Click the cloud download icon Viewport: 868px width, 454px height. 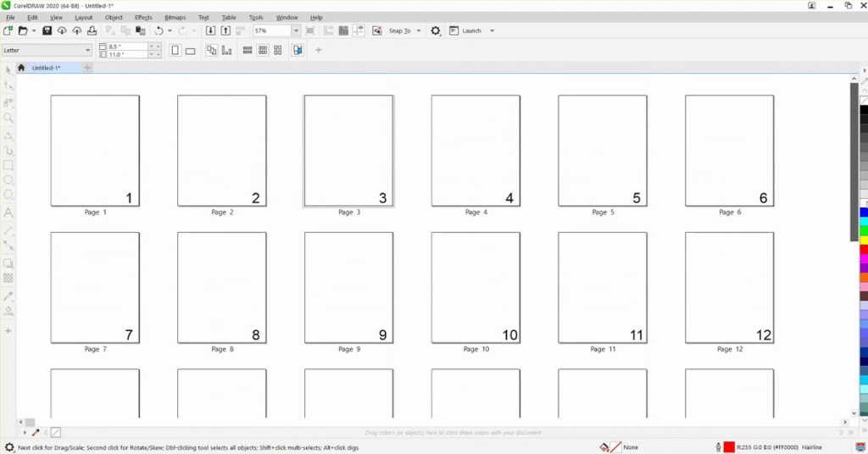pos(62,31)
